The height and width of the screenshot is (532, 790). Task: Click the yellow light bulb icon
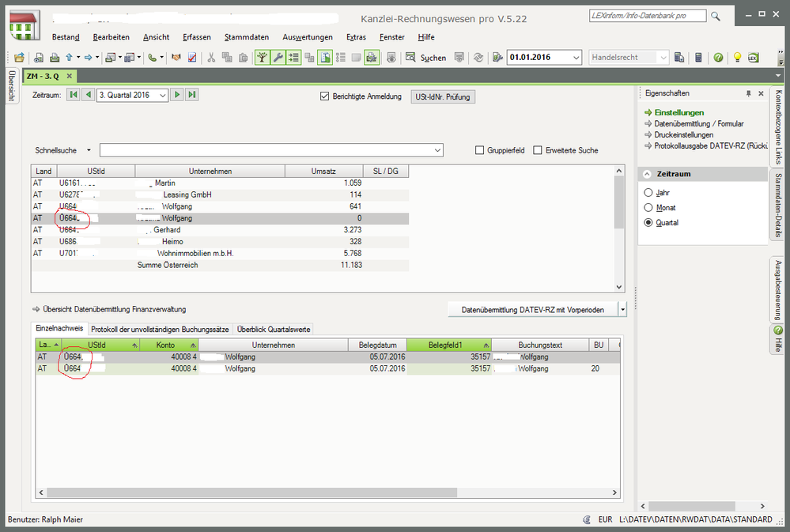click(737, 58)
